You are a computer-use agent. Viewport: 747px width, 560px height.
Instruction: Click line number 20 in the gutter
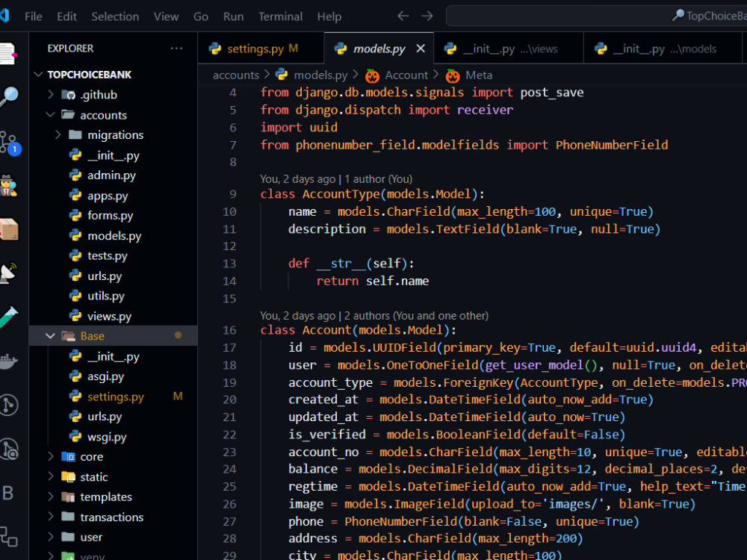tap(229, 399)
